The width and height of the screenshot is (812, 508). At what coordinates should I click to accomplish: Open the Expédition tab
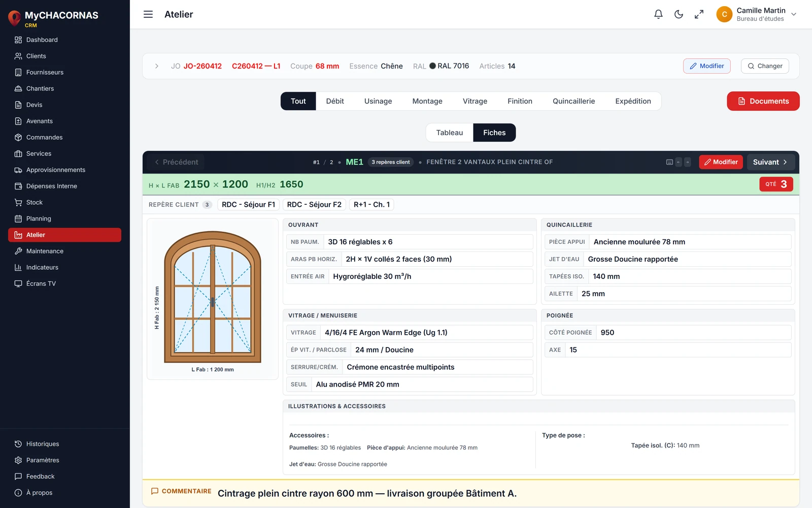633,101
